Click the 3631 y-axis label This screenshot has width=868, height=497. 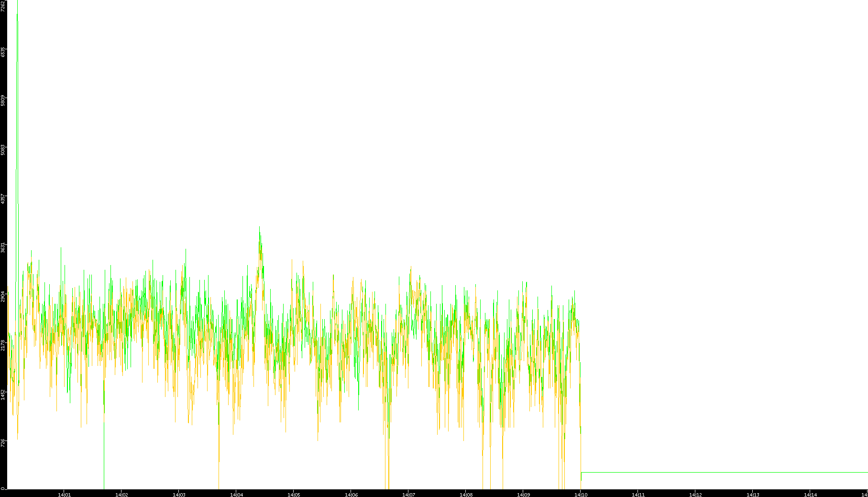click(x=3, y=247)
